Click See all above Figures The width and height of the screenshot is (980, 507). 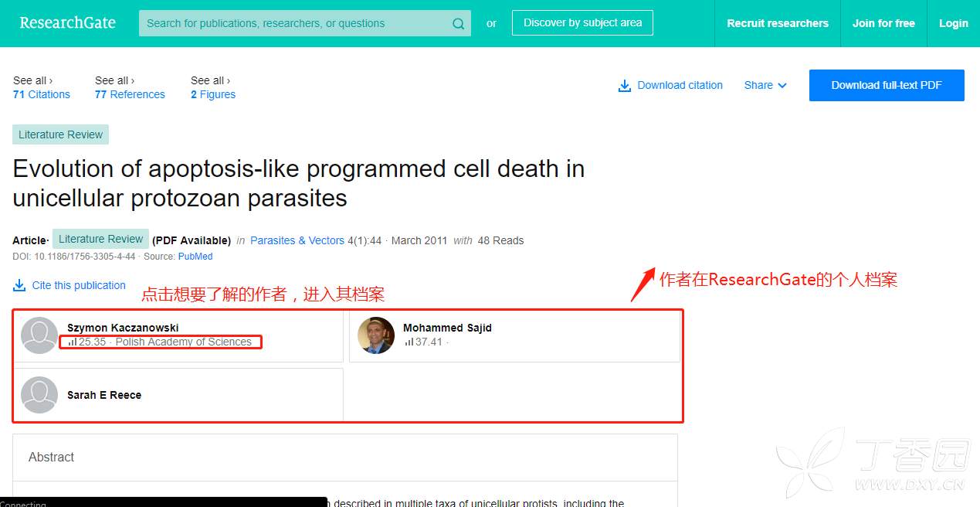210,80
